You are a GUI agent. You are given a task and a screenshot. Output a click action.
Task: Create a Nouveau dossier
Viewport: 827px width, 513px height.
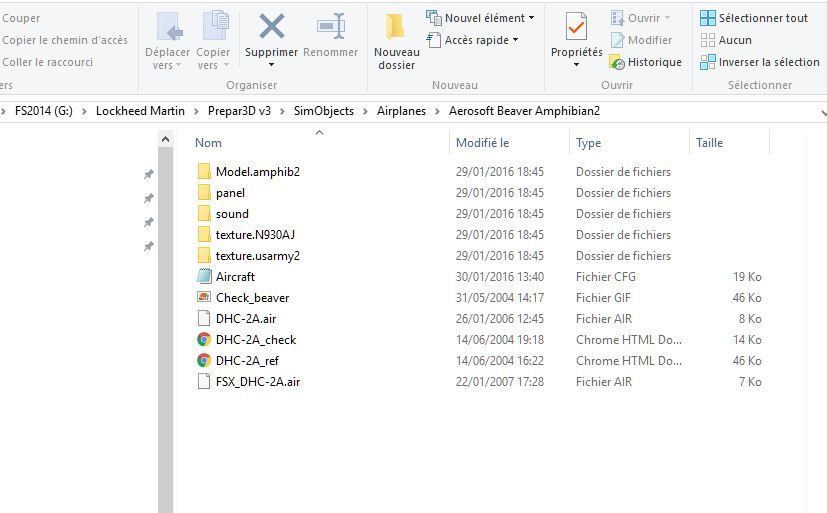pyautogui.click(x=397, y=42)
